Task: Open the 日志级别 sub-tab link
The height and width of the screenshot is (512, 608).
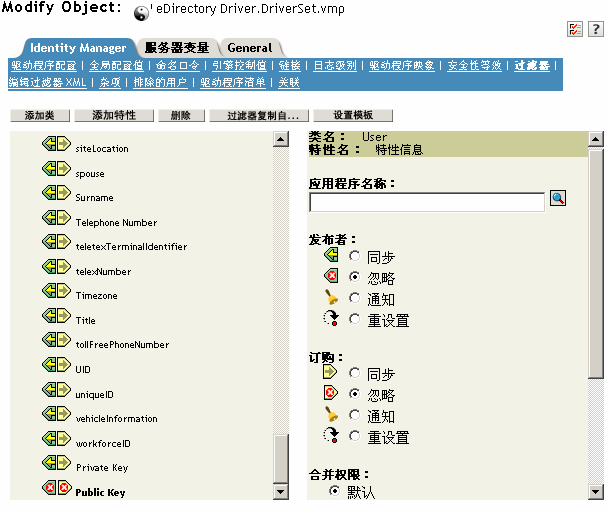Action: click(335, 66)
